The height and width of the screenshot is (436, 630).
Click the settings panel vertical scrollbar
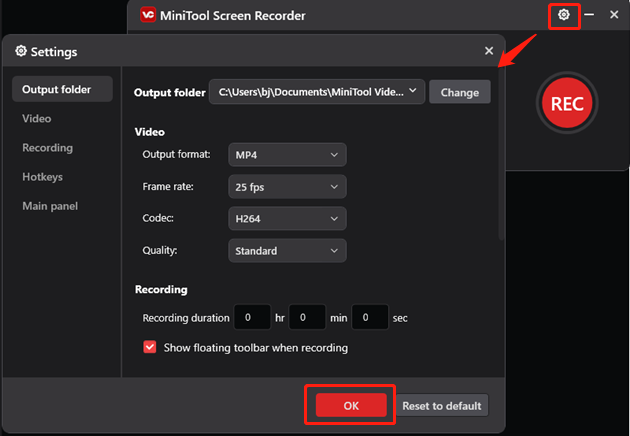pyautogui.click(x=501, y=155)
